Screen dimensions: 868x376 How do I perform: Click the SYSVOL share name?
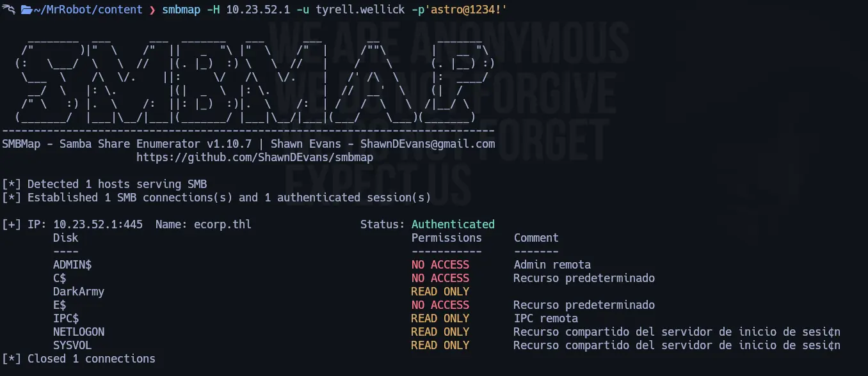click(72, 345)
